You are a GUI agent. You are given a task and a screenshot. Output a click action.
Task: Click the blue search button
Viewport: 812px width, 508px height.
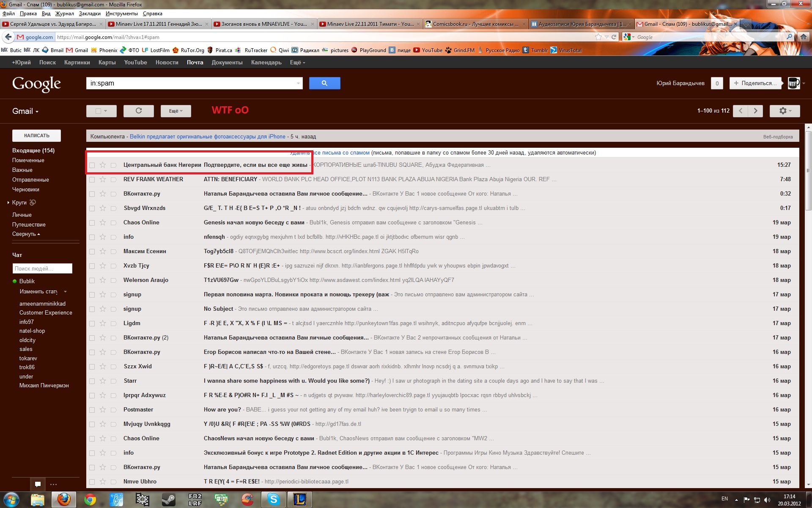324,83
